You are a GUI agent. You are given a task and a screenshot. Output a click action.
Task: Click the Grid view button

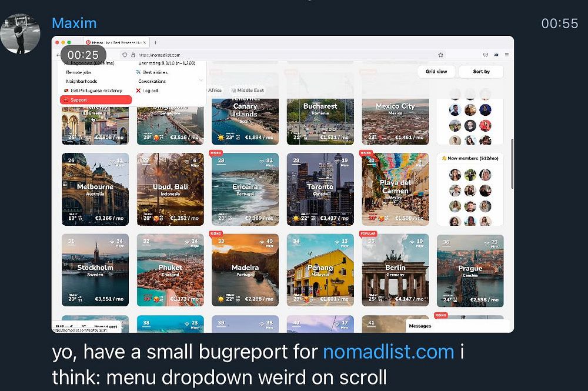[436, 72]
